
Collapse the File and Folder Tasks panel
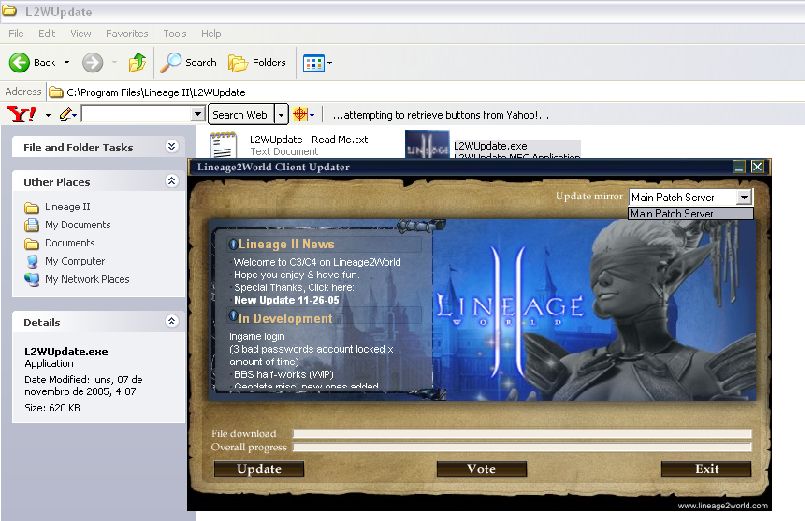171,147
